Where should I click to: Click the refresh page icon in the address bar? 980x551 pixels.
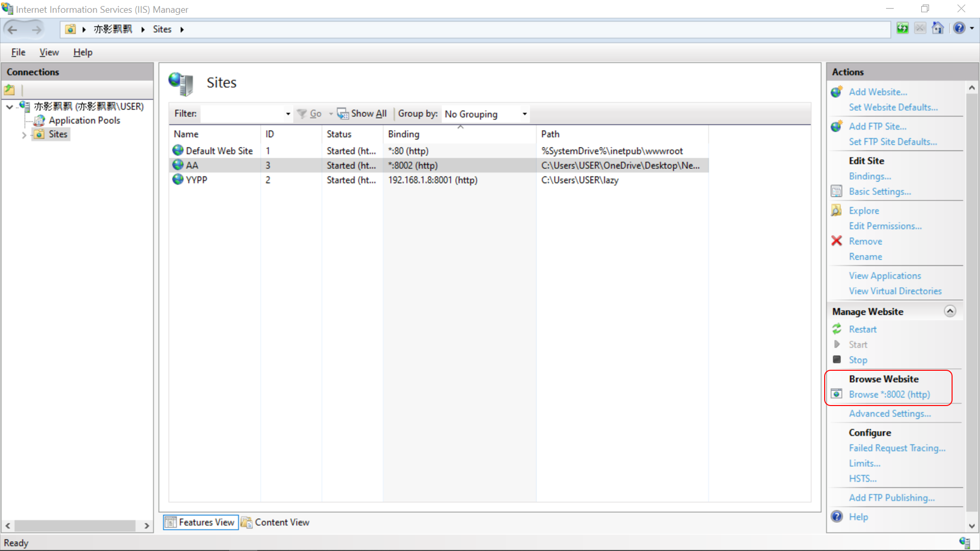tap(903, 28)
